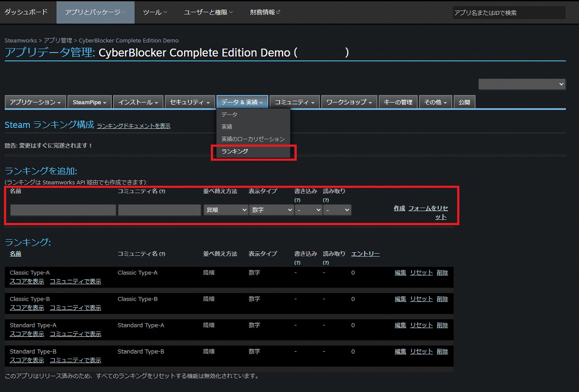The image size is (579, 392).
Task: Show scores for Classic Type-B
Action: tap(27, 308)
